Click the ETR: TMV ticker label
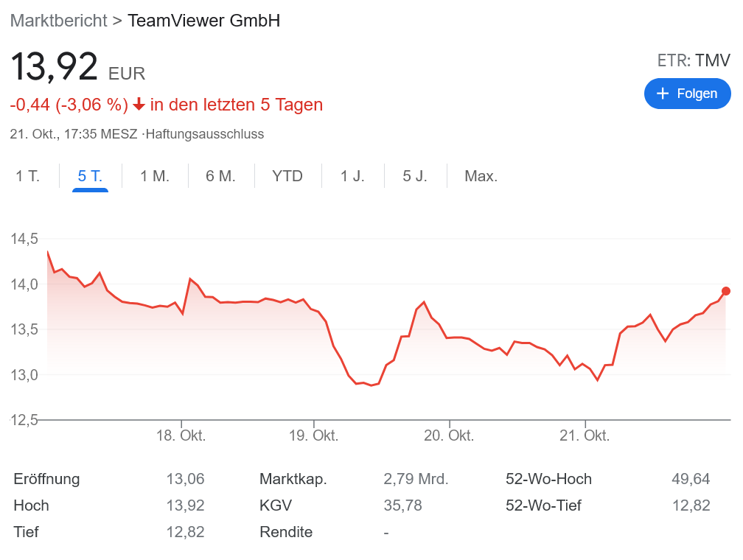Viewport: 743px width, 560px height. click(694, 60)
